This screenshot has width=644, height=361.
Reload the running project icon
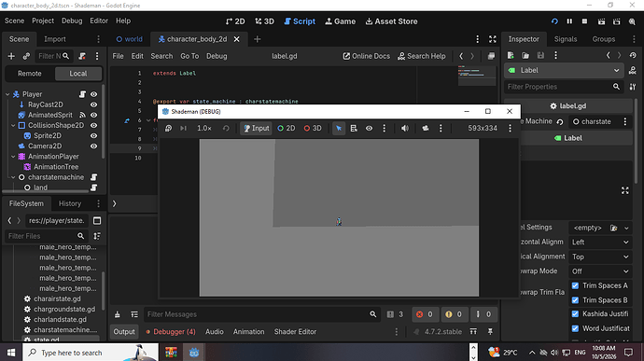click(x=554, y=21)
